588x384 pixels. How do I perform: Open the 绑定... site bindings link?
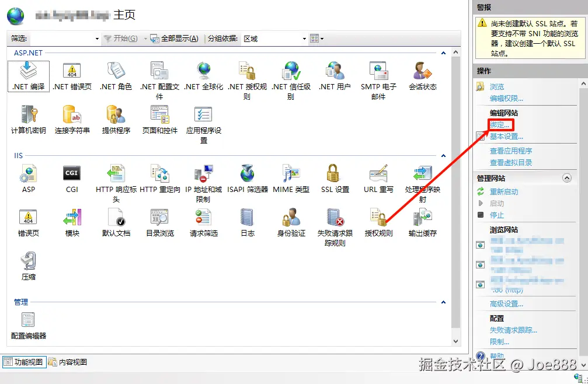point(499,125)
